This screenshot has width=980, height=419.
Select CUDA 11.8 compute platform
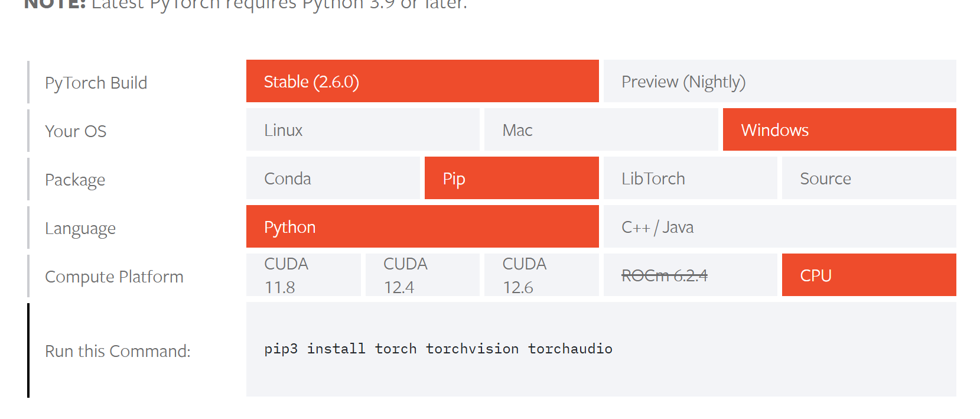[303, 275]
